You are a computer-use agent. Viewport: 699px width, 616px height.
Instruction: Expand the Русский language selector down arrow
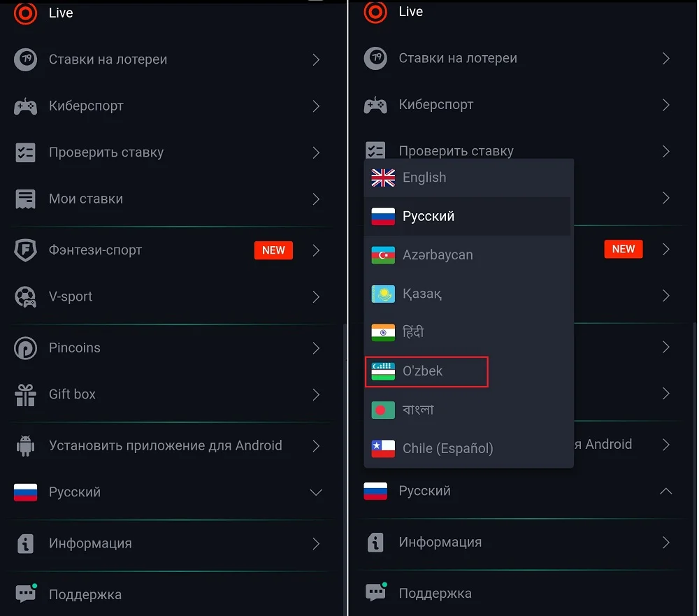coord(316,492)
